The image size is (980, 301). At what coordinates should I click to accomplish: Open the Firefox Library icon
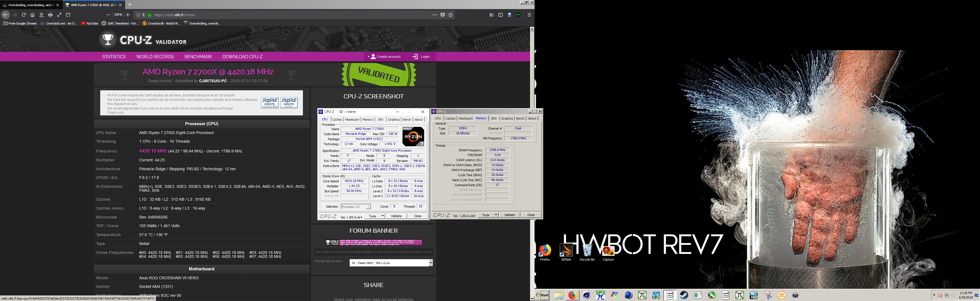click(491, 15)
